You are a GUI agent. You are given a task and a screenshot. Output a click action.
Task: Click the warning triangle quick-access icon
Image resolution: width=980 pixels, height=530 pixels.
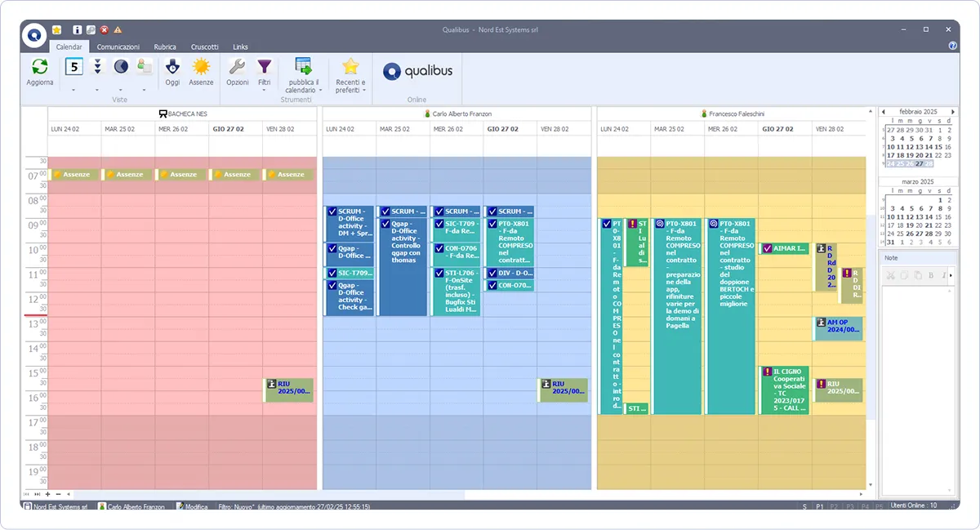[x=118, y=30]
